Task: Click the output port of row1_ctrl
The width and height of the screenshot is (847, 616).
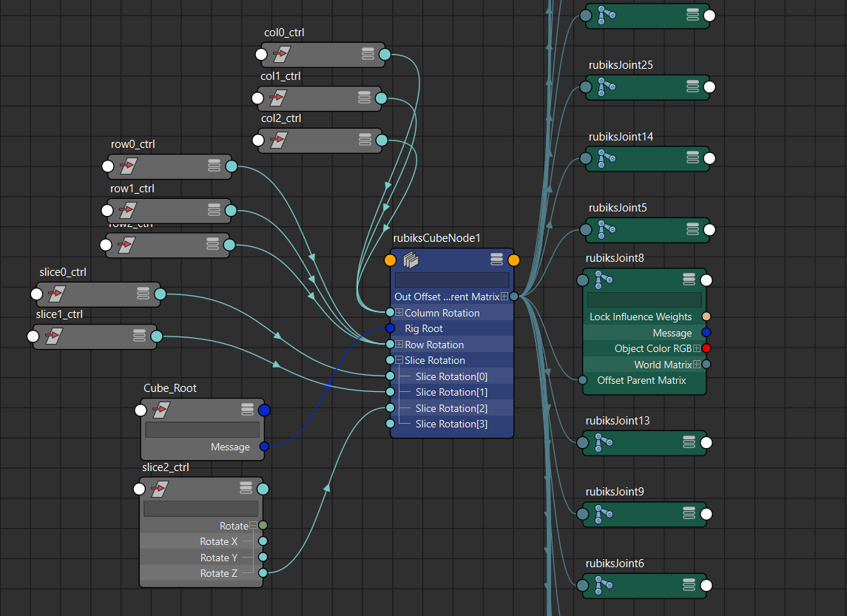Action: [231, 210]
